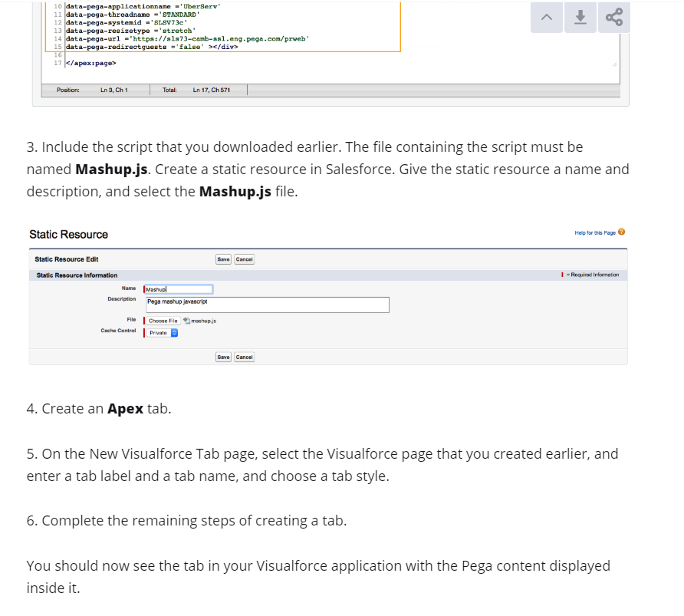Click the Description box with Pega mashup javascript

pos(268,305)
